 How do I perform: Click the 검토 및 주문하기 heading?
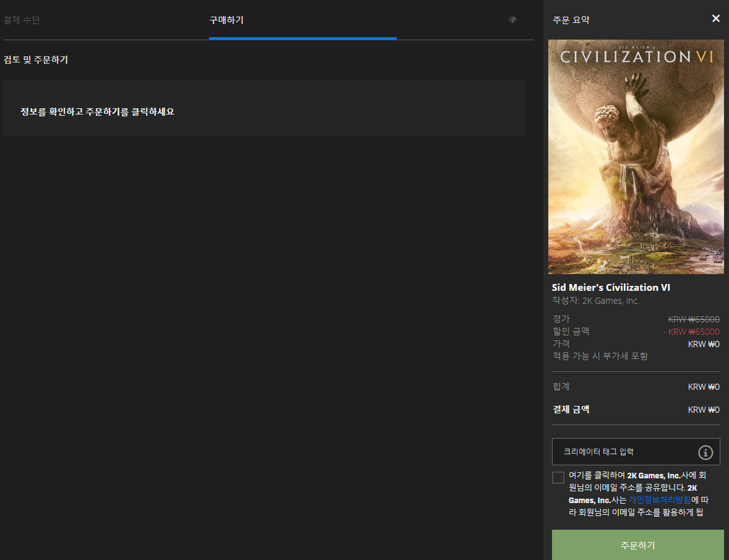[36, 59]
